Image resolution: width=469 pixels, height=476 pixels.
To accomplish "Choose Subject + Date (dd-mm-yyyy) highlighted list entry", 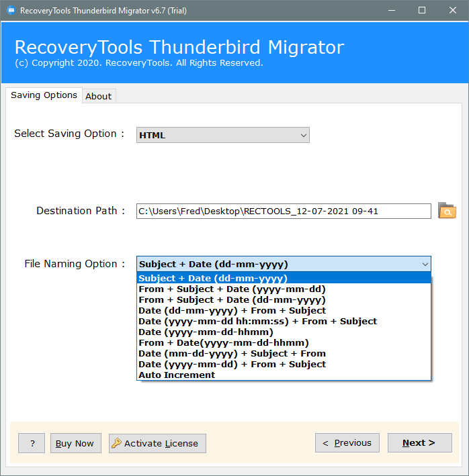I will pos(284,278).
